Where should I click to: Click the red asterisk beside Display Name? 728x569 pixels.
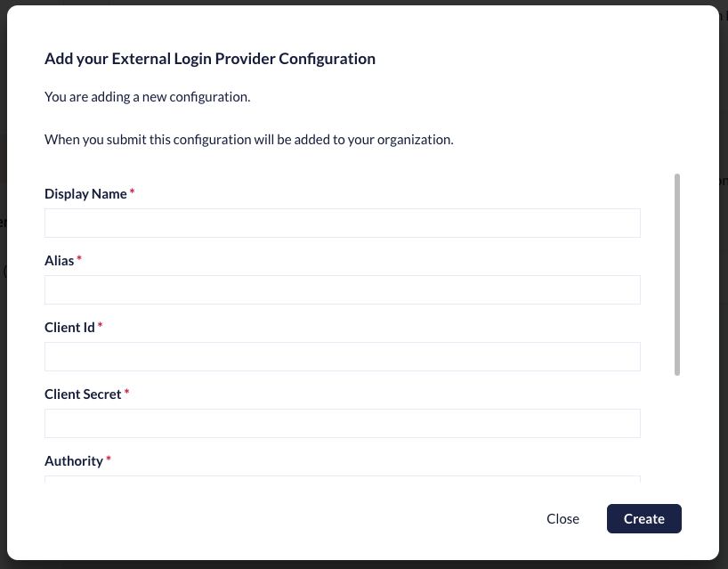coord(133,193)
